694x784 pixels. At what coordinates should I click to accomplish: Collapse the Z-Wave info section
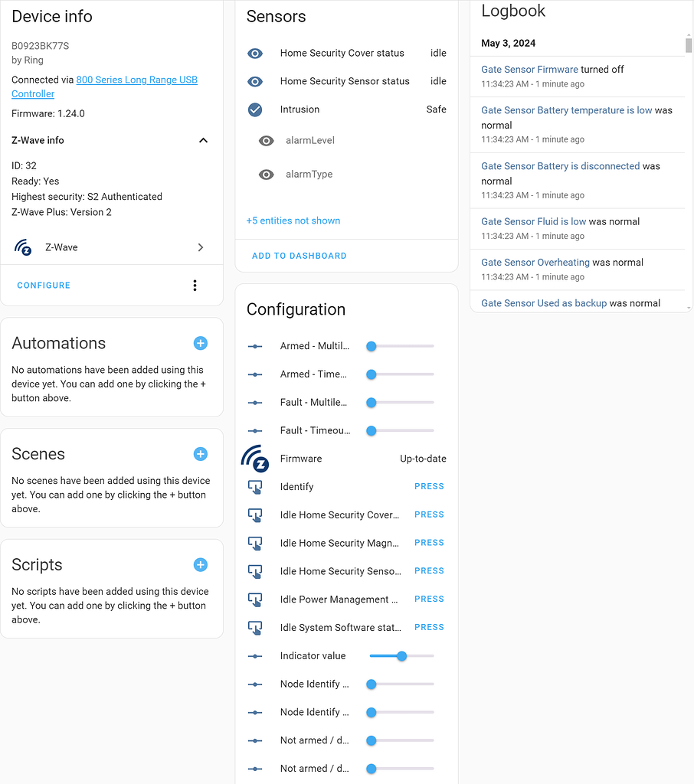tap(203, 140)
